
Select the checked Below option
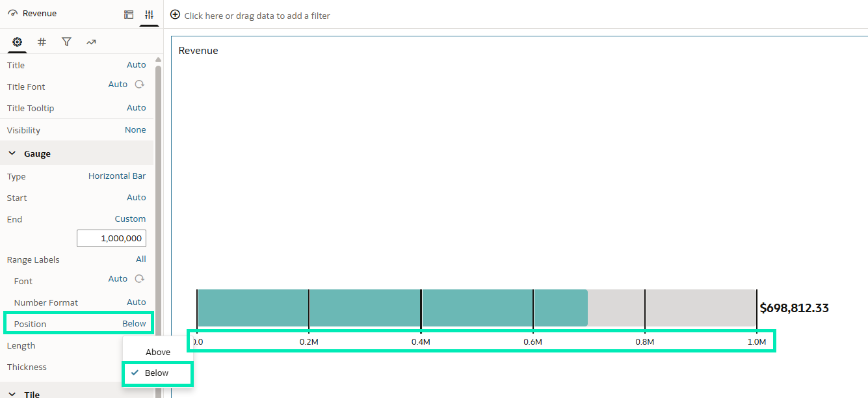(157, 373)
